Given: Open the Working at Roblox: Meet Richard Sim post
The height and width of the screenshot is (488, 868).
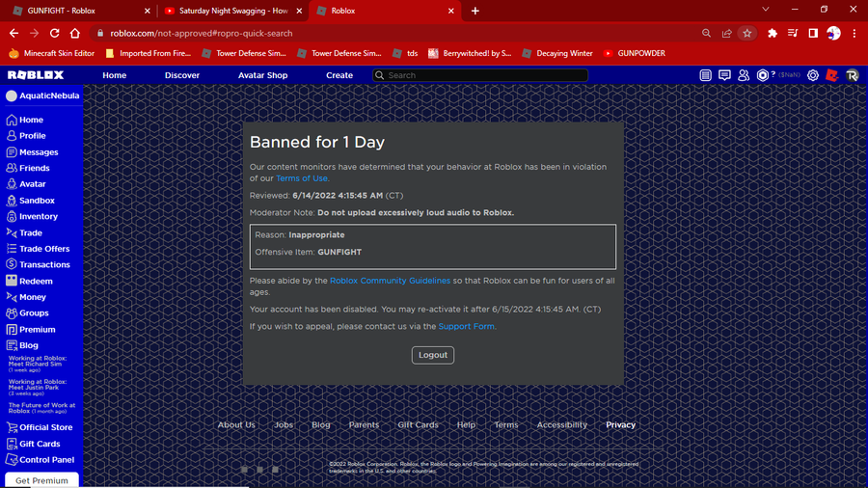Looking at the screenshot, I should pos(37,364).
